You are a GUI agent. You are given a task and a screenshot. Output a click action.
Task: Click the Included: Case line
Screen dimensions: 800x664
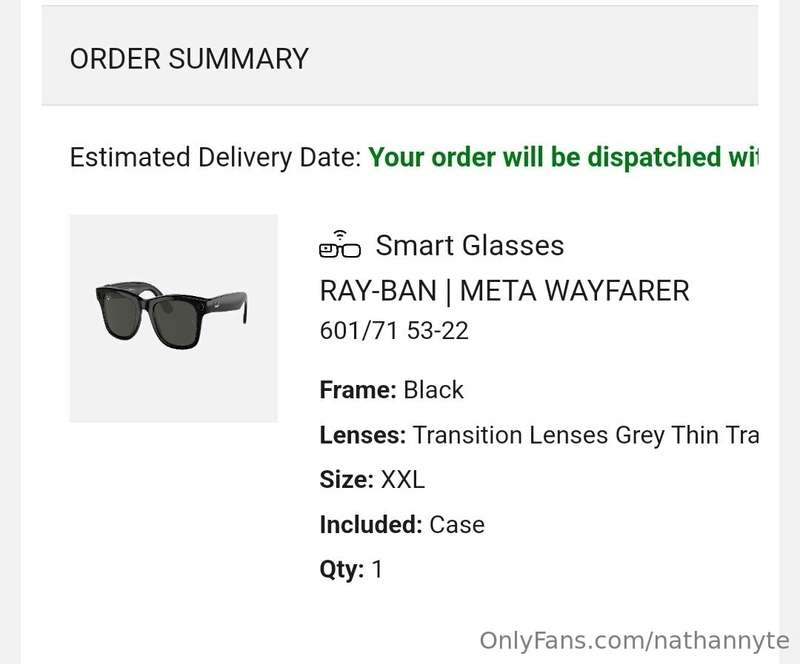(402, 525)
